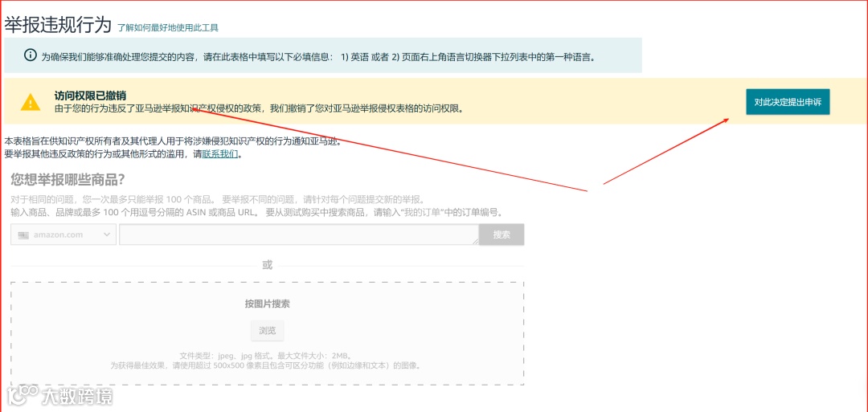This screenshot has height=412, width=868.
Task: Click the ASIN or product URL input field
Action: tap(299, 235)
